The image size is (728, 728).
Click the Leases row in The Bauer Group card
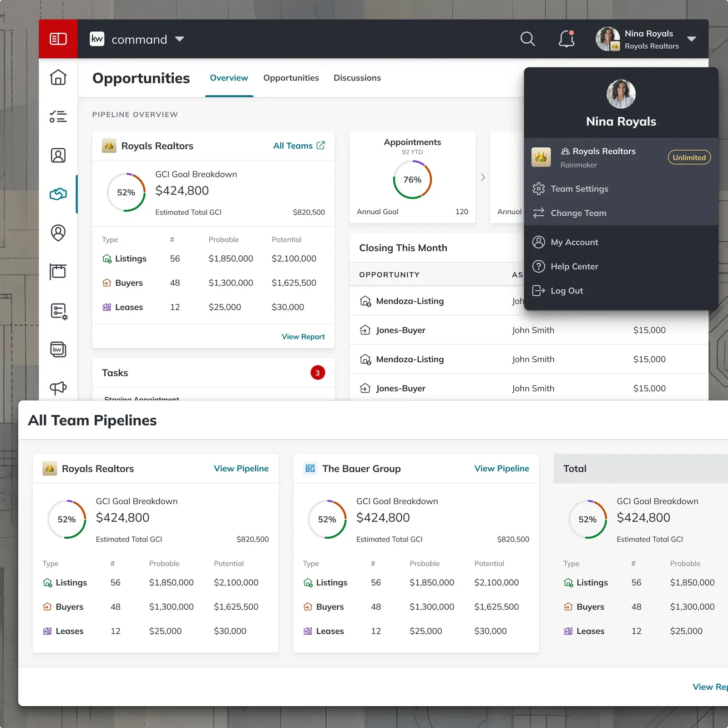[416, 631]
